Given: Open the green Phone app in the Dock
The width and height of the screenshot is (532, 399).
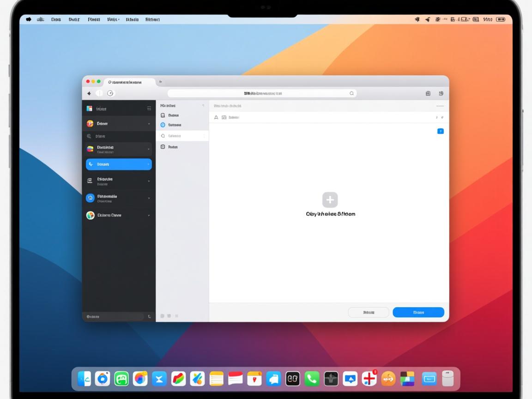Looking at the screenshot, I should [x=312, y=379].
